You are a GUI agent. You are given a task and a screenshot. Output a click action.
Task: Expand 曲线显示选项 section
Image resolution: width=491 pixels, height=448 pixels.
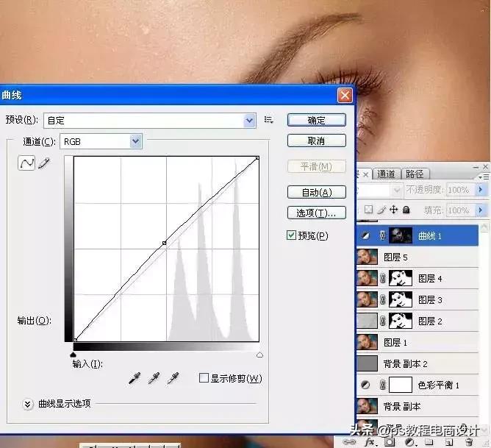point(28,404)
